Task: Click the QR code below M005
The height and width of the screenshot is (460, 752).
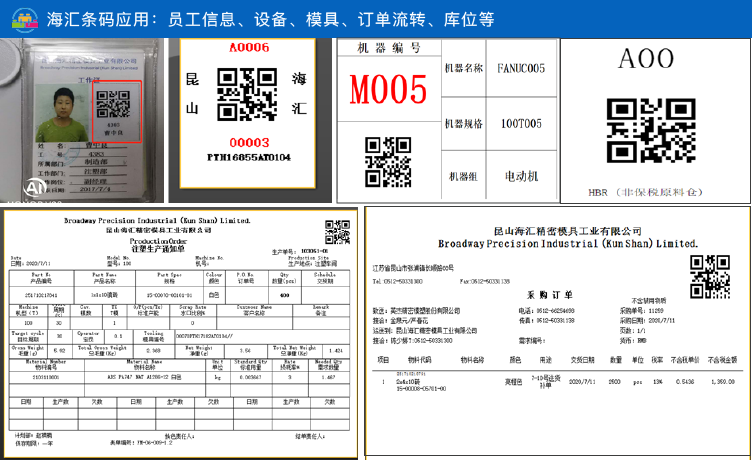Action: pyautogui.click(x=388, y=162)
